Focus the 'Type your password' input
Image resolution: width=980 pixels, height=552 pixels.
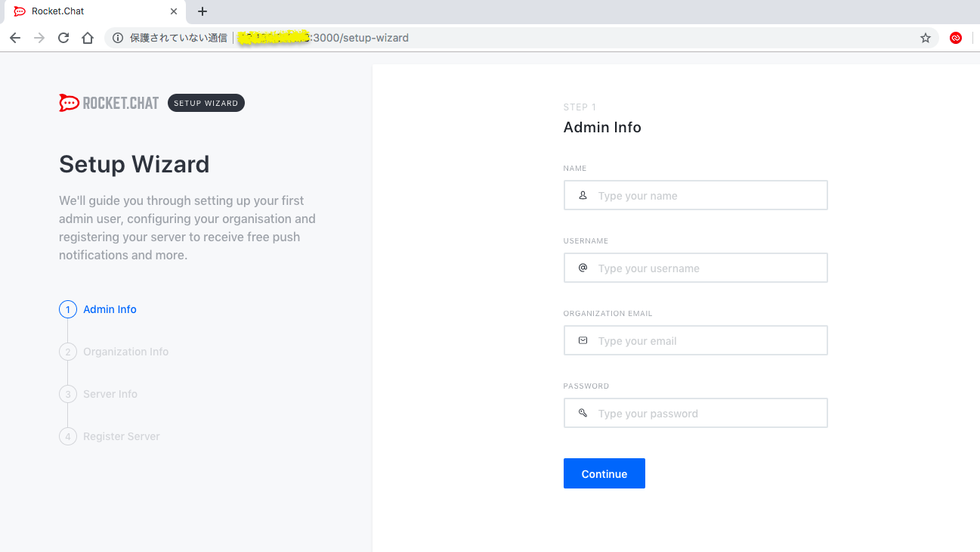point(695,413)
